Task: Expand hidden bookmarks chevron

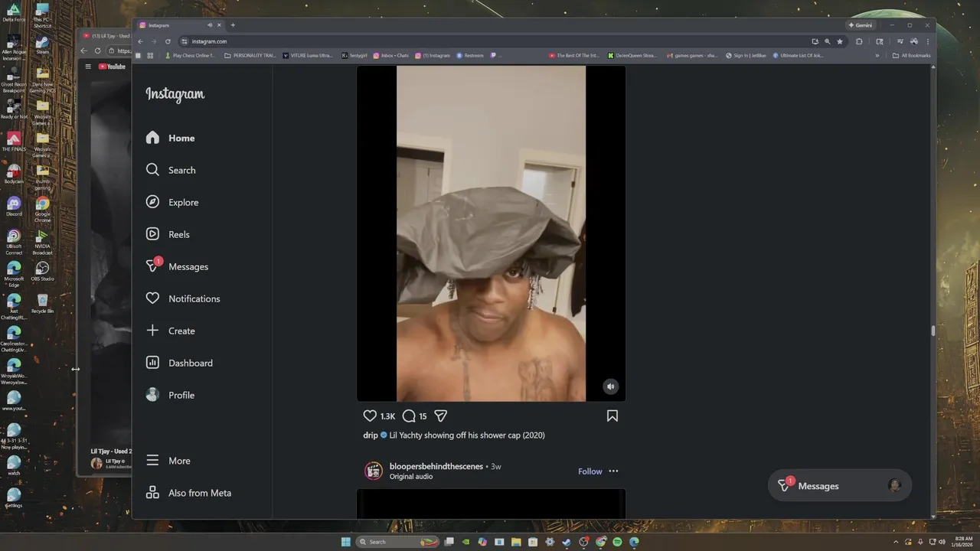Action: [x=877, y=55]
